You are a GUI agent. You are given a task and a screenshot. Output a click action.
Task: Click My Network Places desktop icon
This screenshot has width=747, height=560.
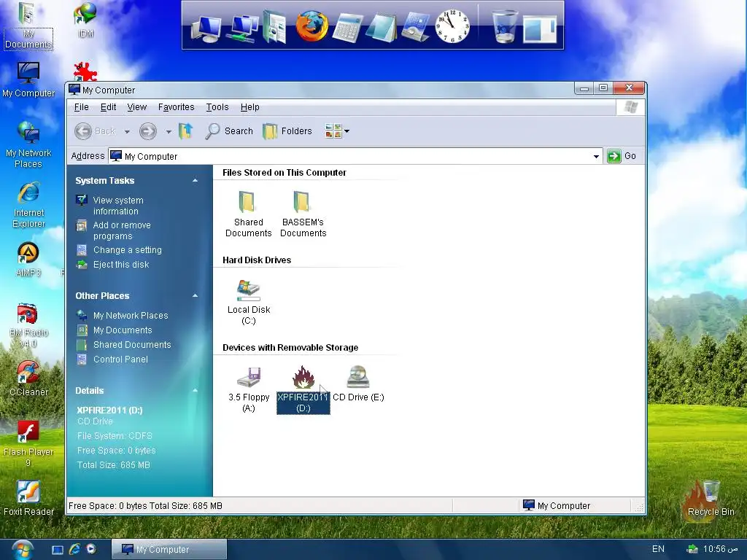(28, 145)
